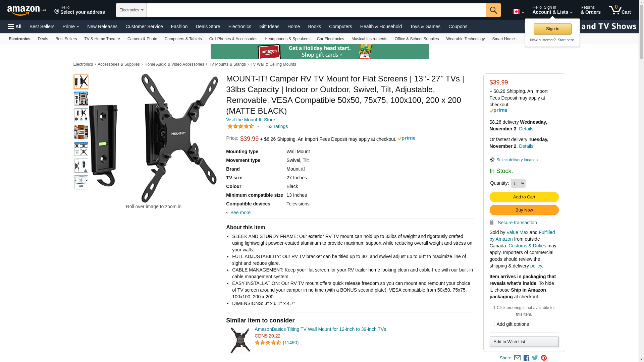The width and height of the screenshot is (644, 362).
Task: Click into the search input field
Action: [x=316, y=10]
